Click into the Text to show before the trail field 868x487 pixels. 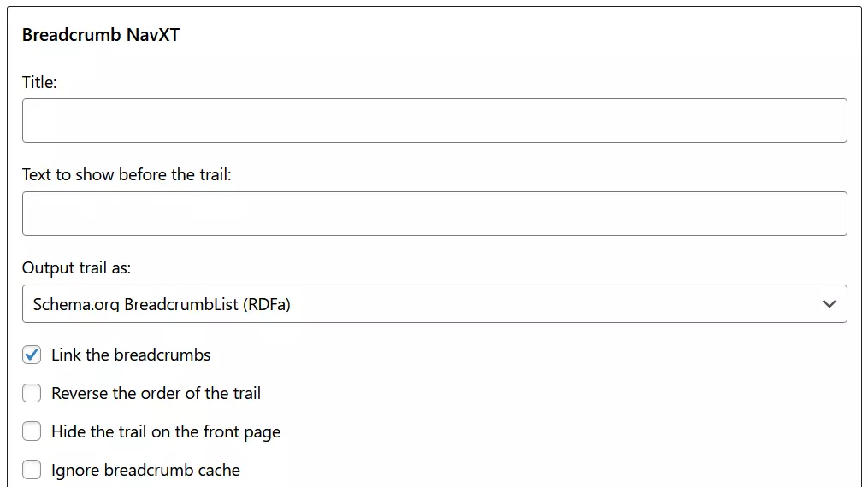click(434, 214)
